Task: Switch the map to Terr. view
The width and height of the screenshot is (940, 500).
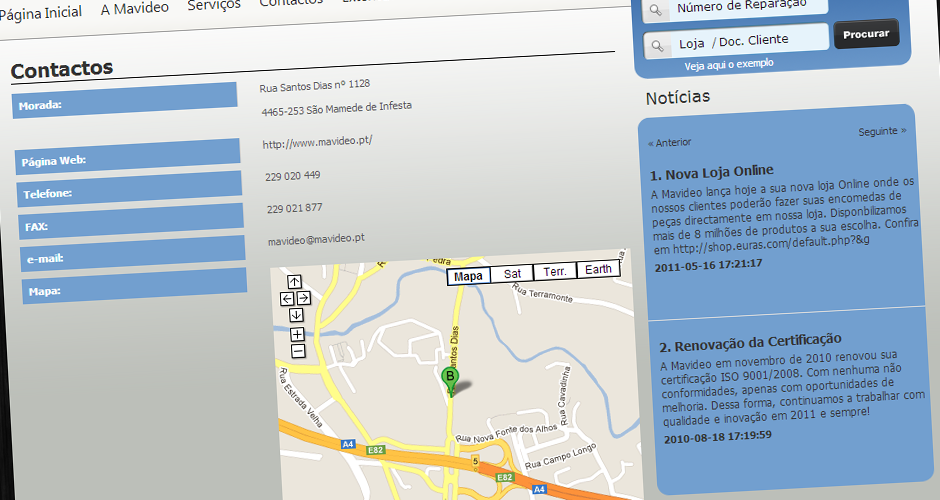Action: 555,272
